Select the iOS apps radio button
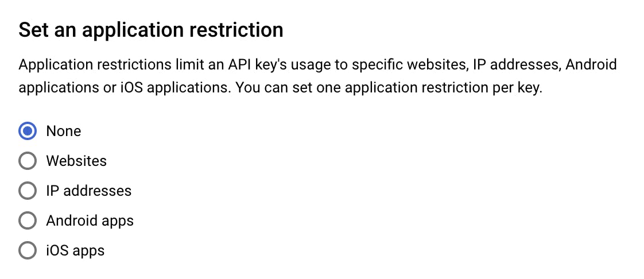 (x=27, y=250)
